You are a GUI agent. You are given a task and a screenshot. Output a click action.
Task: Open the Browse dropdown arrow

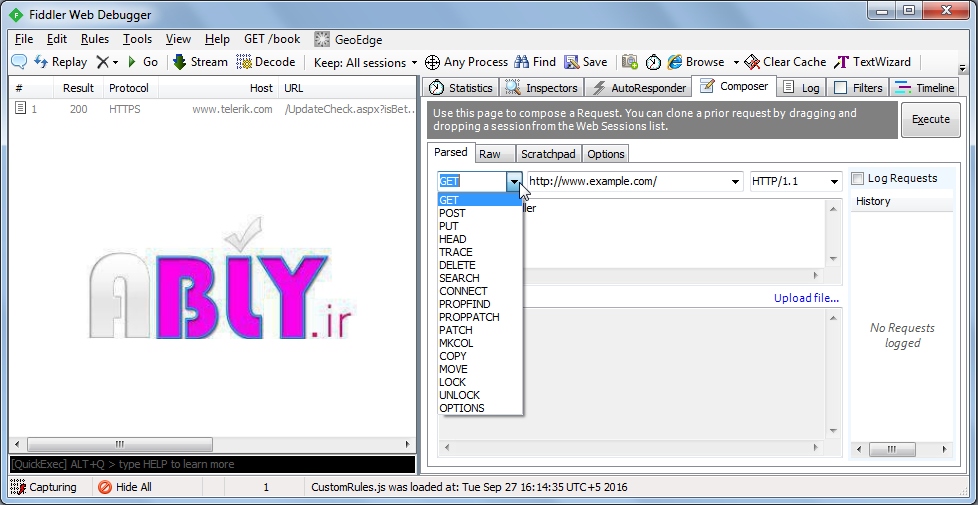click(736, 62)
